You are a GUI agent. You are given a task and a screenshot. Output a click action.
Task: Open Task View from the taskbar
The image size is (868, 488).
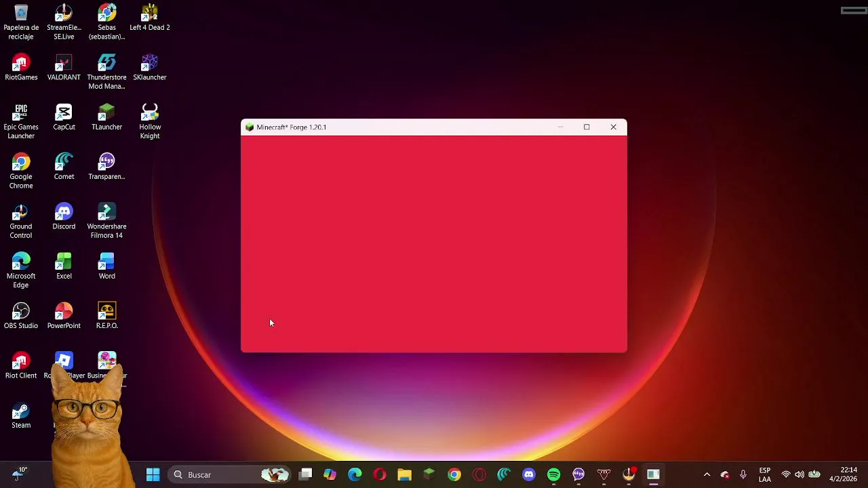click(x=306, y=474)
